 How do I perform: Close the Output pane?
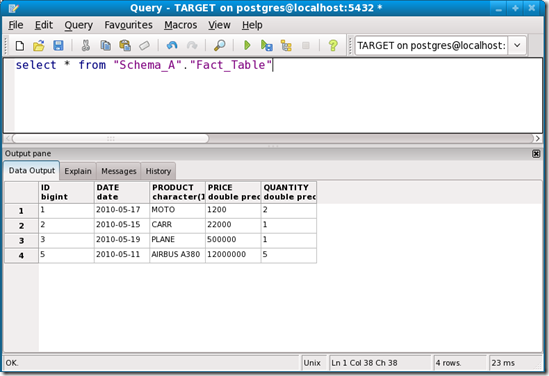536,154
